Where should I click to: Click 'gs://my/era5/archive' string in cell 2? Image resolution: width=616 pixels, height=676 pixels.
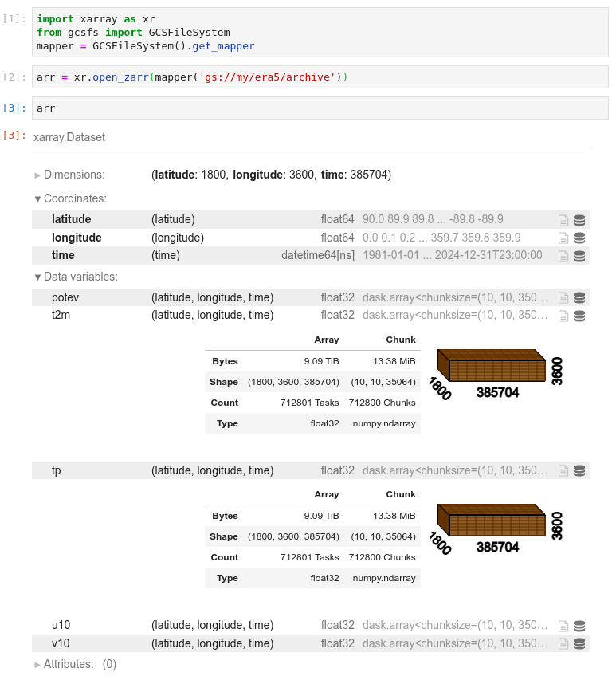(x=267, y=77)
